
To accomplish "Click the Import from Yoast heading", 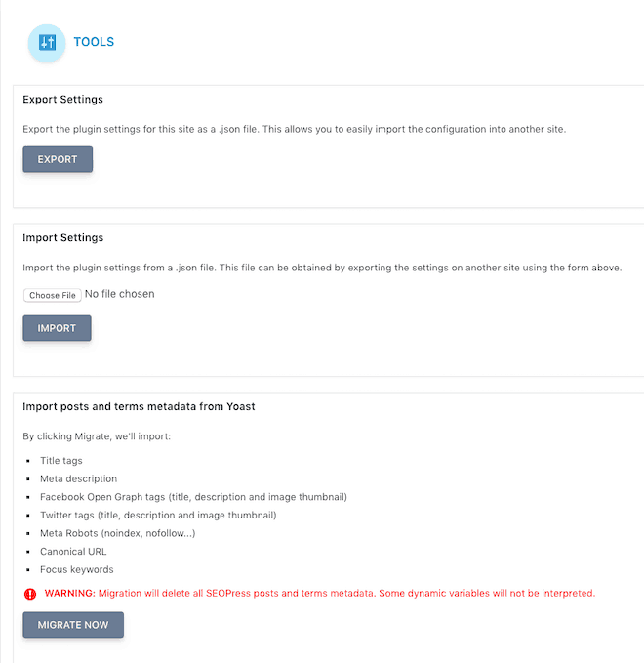I will click(139, 406).
